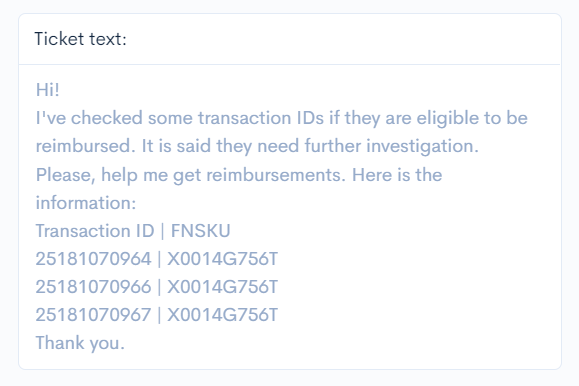
Task: Click the "Ticket text:" header label
Action: click(80, 39)
